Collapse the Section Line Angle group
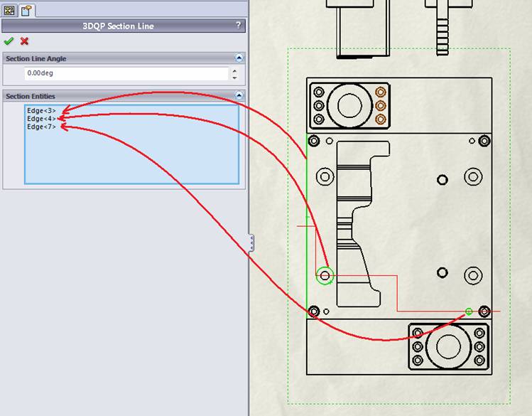Viewport: 532px width, 416px height. coord(239,58)
